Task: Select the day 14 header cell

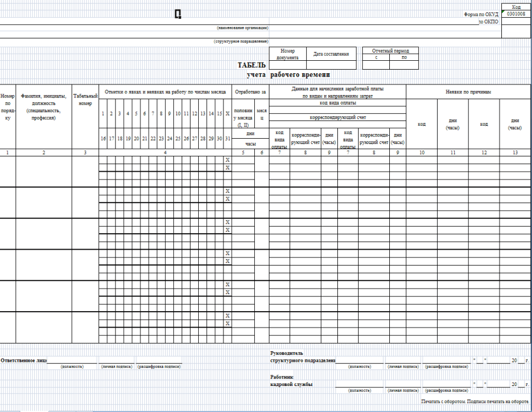Action: [x=211, y=113]
